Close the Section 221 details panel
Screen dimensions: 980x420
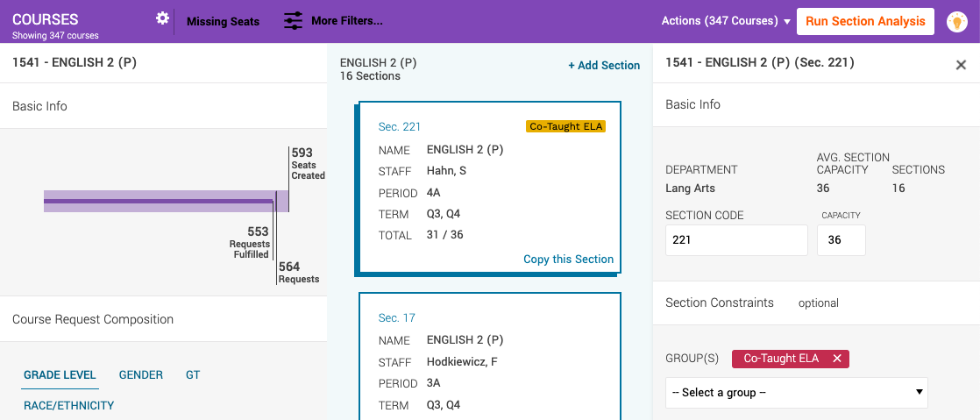961,65
